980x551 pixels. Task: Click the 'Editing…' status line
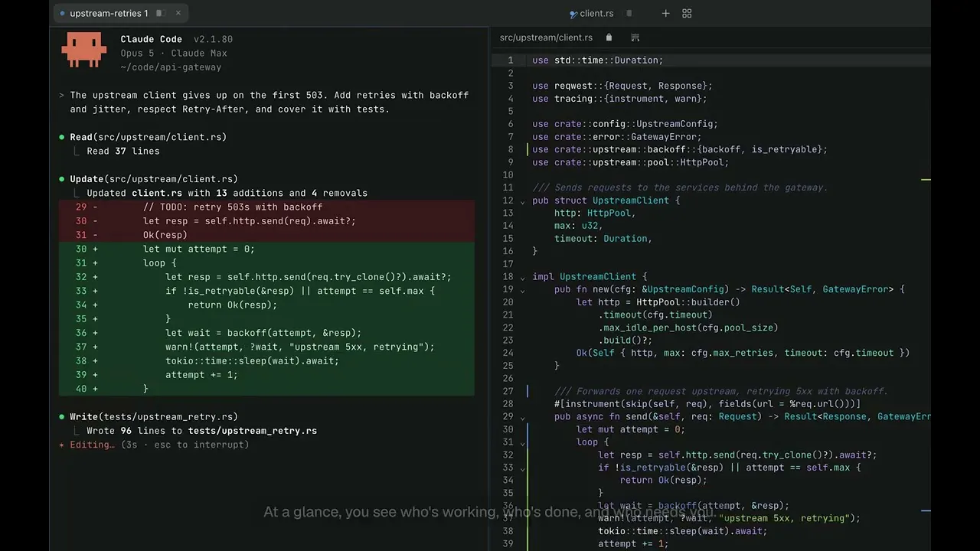pos(154,445)
